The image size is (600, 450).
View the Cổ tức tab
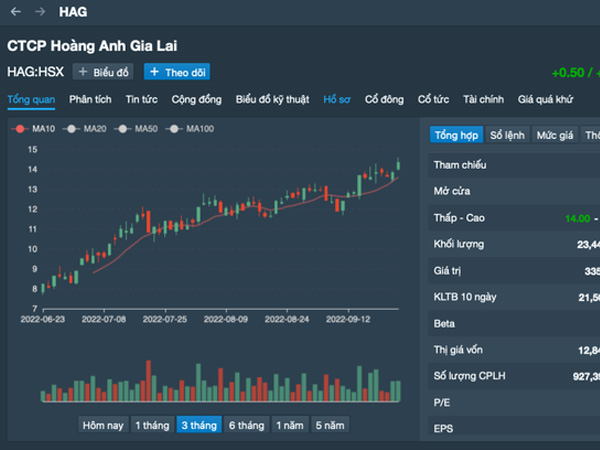(433, 99)
